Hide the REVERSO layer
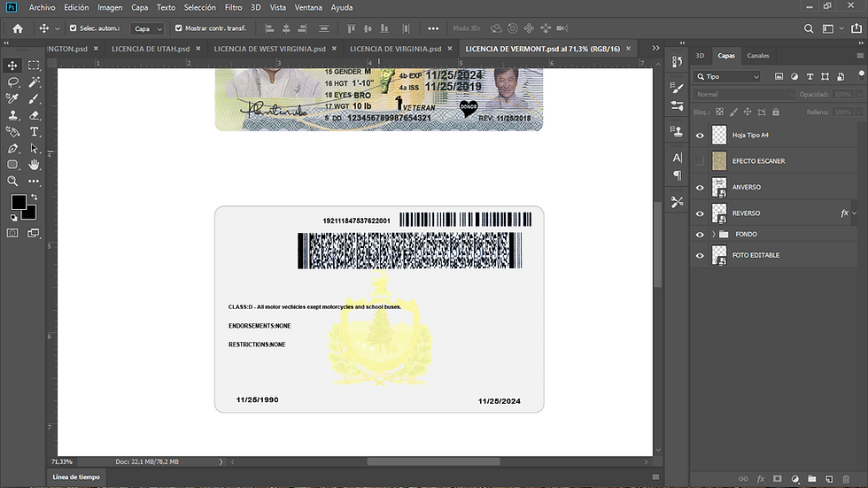 point(700,213)
